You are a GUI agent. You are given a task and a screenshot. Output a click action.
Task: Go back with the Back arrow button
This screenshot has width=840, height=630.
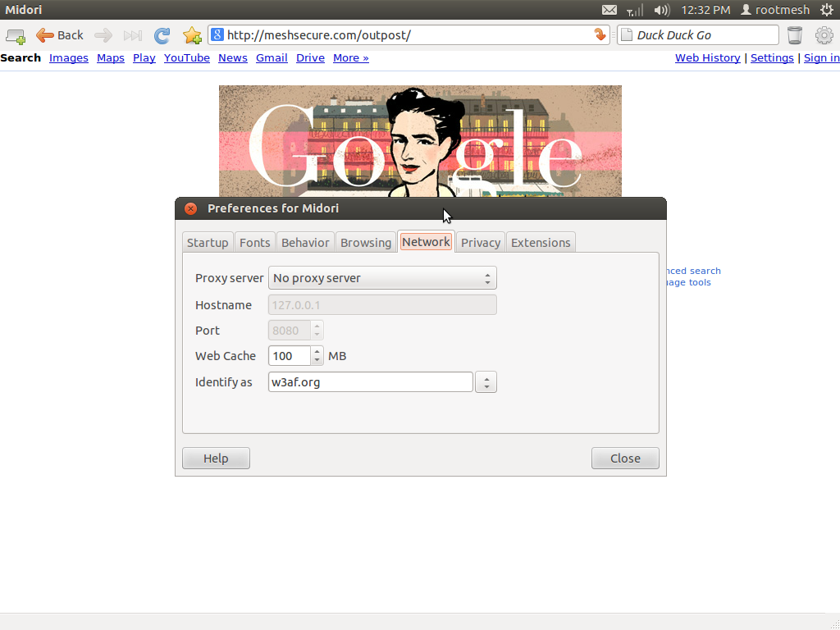(x=59, y=35)
